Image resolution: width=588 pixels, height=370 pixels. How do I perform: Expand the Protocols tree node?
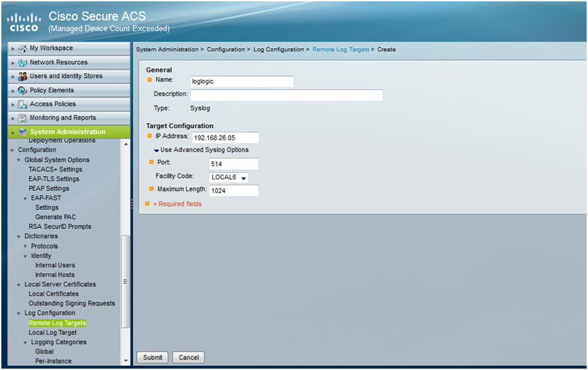25,246
